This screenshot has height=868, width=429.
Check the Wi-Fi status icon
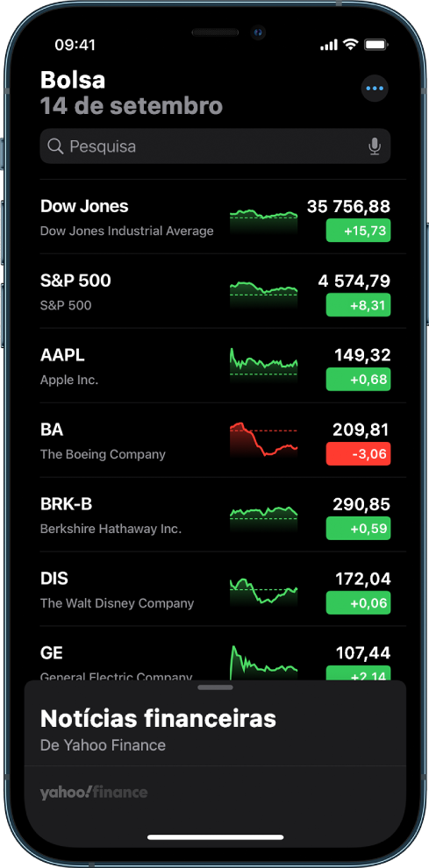[x=350, y=45]
